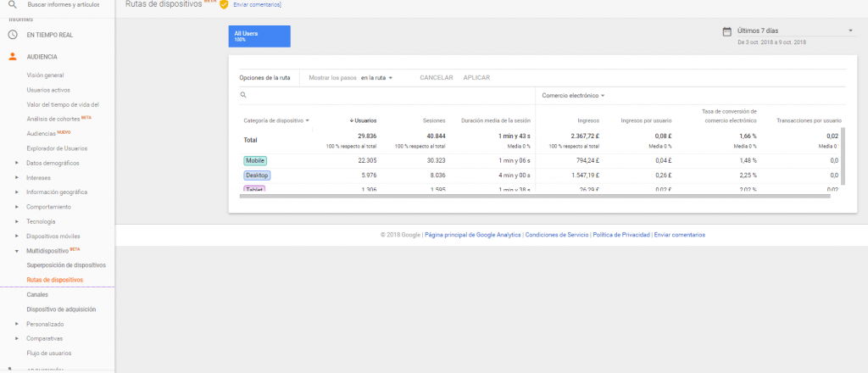Click the Buscar informes y artículos field
Viewport: 868px width, 373px height.
pyautogui.click(x=63, y=4)
